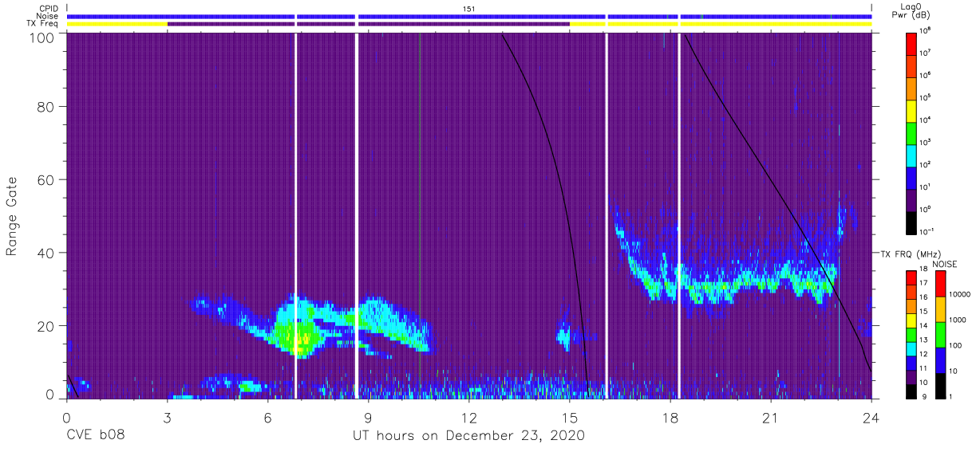Click the white data gap line just past hour 16
This screenshot has height=452, width=980.
607,215
